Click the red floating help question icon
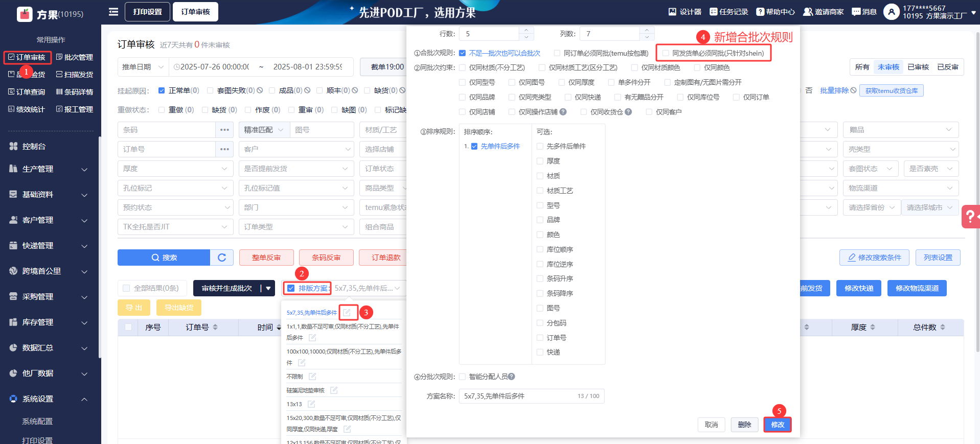Image resolution: width=980 pixels, height=444 pixels. point(970,217)
